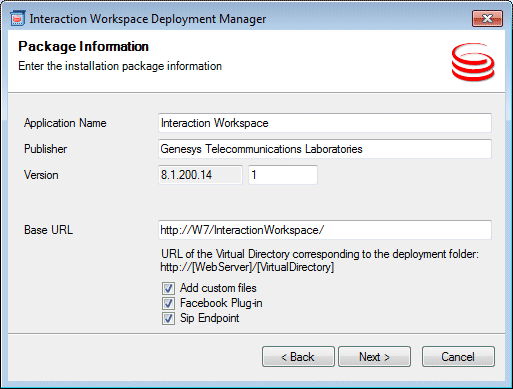Click the Base URL input field
This screenshot has width=513, height=389.
coord(325,230)
